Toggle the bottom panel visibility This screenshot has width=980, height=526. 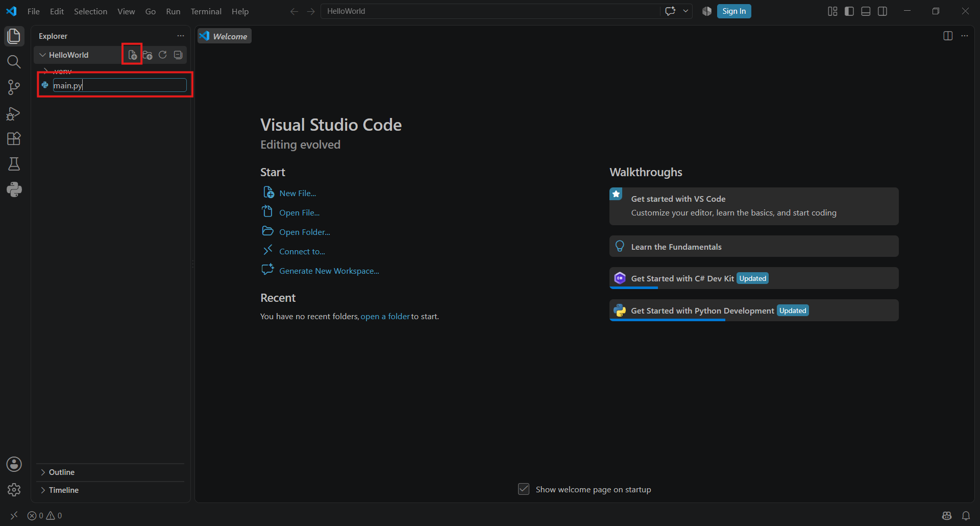[x=866, y=11]
